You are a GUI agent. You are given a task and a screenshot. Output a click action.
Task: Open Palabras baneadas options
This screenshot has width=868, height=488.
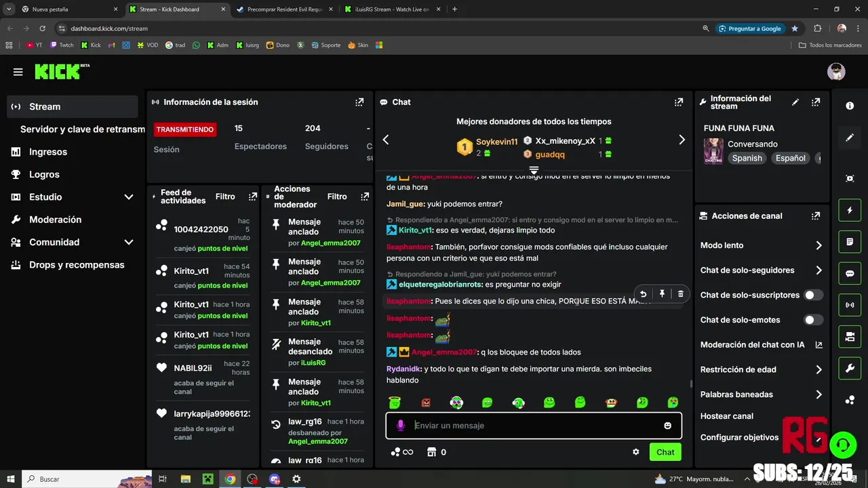tap(762, 394)
